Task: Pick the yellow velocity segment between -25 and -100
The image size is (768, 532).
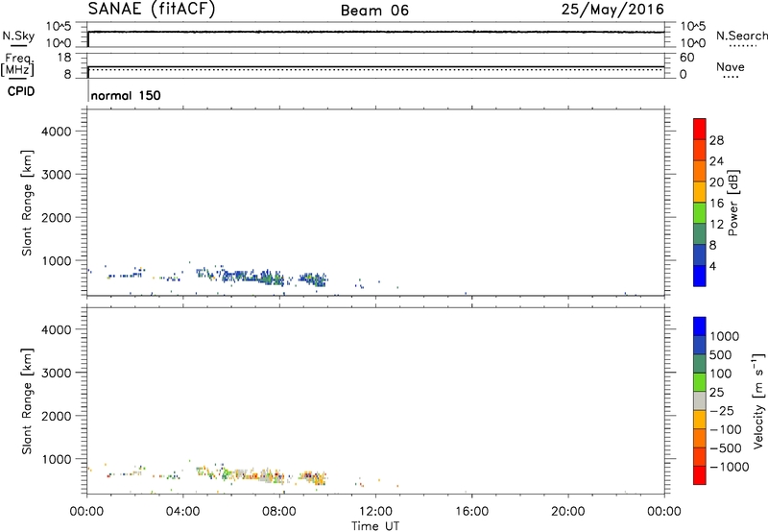Action: click(700, 420)
